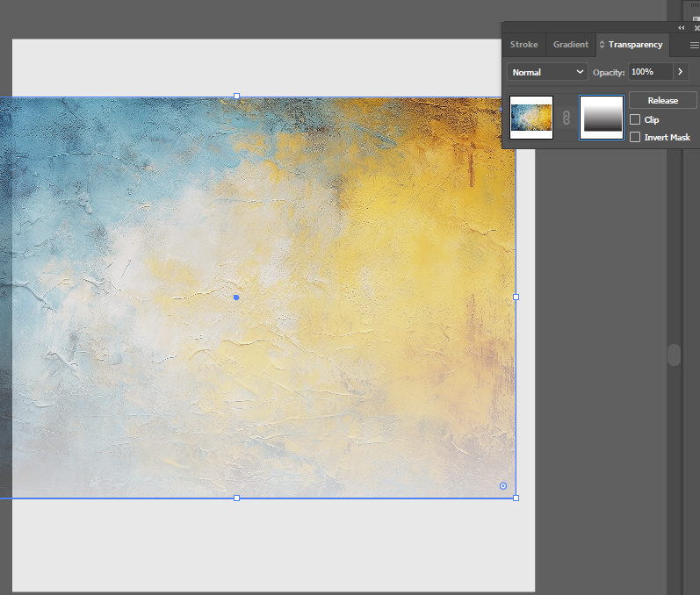Enable the Clip checkbox
The height and width of the screenshot is (595, 700).
pos(635,119)
